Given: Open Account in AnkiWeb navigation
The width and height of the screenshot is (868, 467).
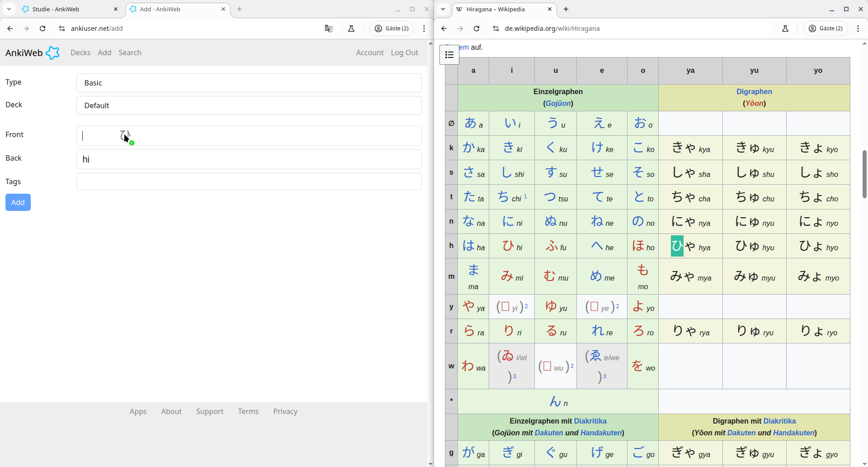Looking at the screenshot, I should (x=370, y=52).
